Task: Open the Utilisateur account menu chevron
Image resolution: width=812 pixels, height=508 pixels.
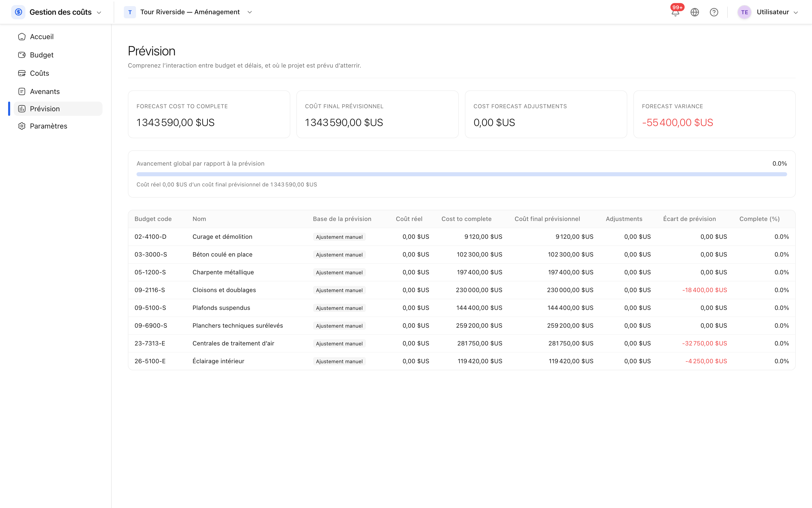Action: tap(796, 12)
